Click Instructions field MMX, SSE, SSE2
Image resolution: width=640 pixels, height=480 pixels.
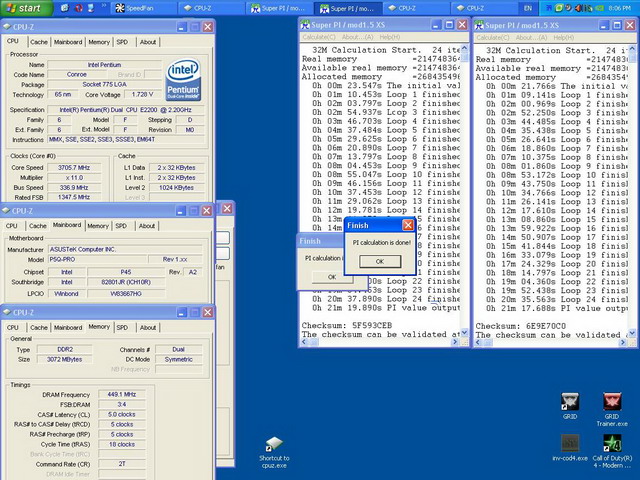coord(126,140)
